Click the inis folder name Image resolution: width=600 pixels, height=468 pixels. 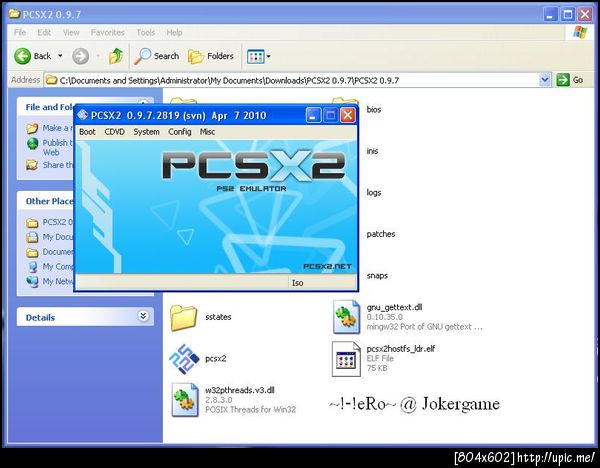coord(372,151)
